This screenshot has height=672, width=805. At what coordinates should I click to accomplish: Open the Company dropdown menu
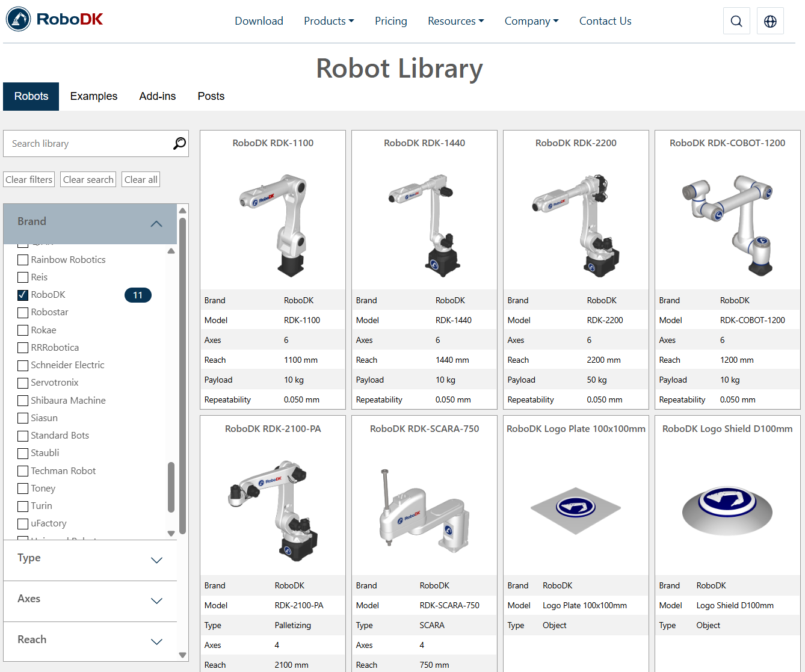(532, 21)
